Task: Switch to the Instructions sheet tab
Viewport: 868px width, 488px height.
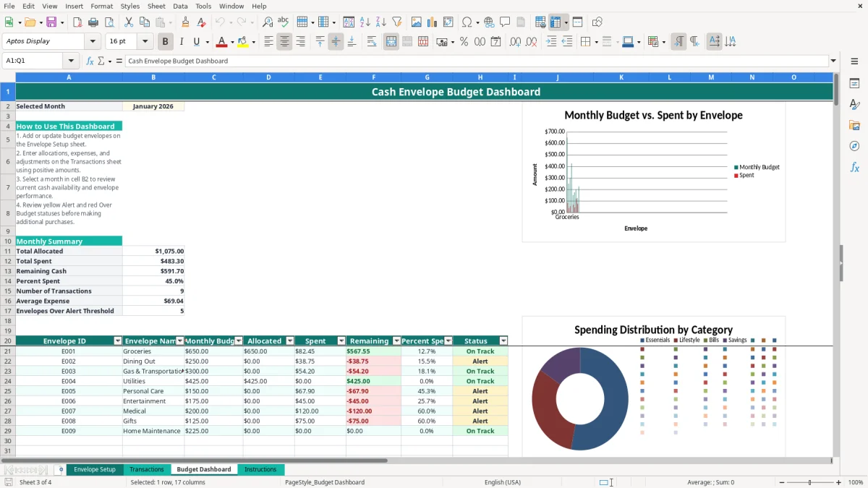Action: click(260, 469)
